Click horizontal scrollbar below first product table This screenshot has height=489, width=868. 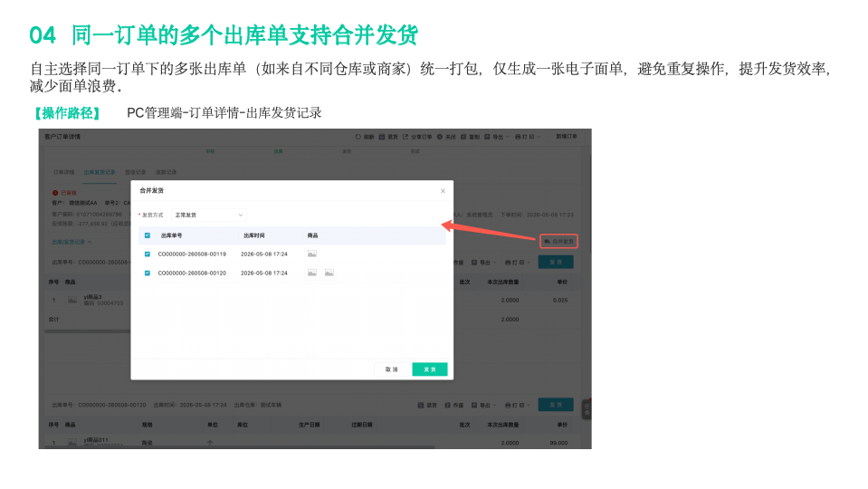(x=88, y=331)
